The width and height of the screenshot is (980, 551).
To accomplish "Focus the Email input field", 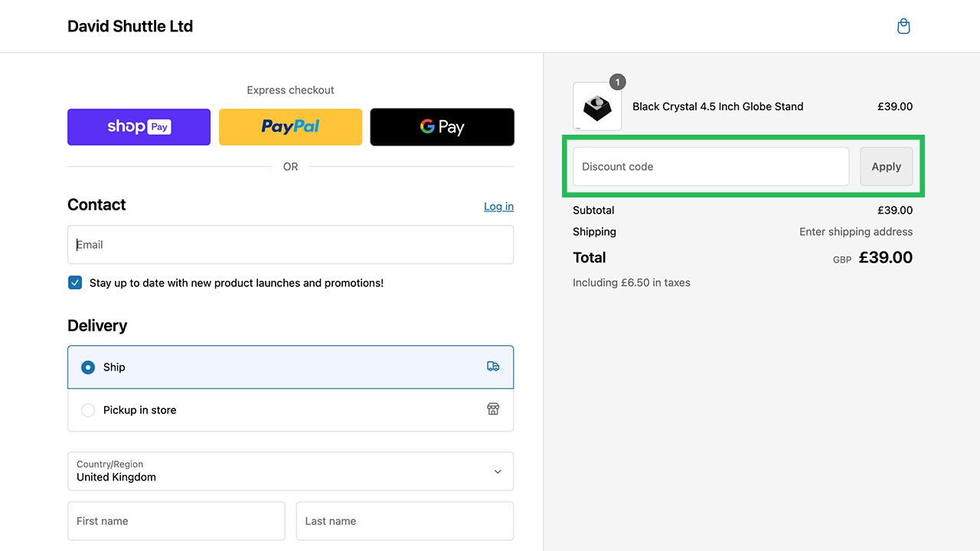I will tap(290, 245).
